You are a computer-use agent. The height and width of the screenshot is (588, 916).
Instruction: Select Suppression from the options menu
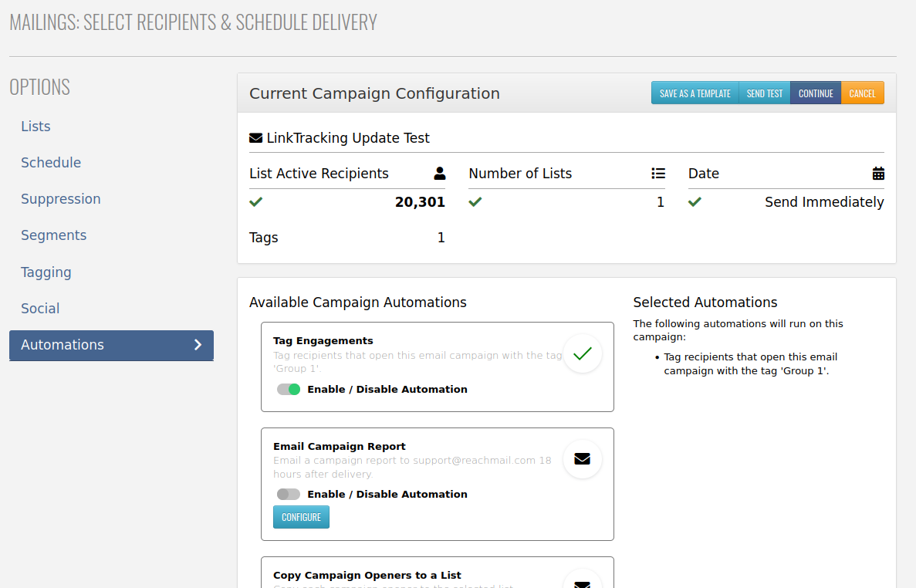click(x=61, y=199)
